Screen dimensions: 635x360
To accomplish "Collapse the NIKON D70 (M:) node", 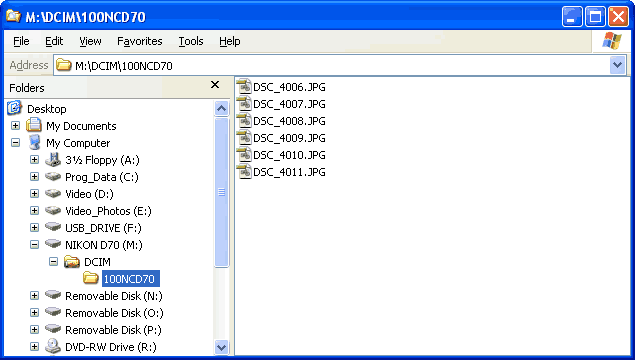I will coord(34,245).
